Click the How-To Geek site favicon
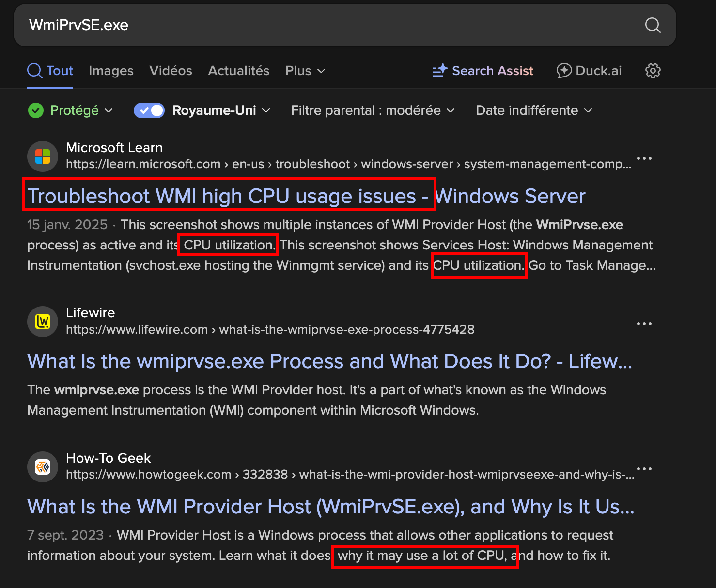Image resolution: width=716 pixels, height=588 pixels. click(43, 467)
